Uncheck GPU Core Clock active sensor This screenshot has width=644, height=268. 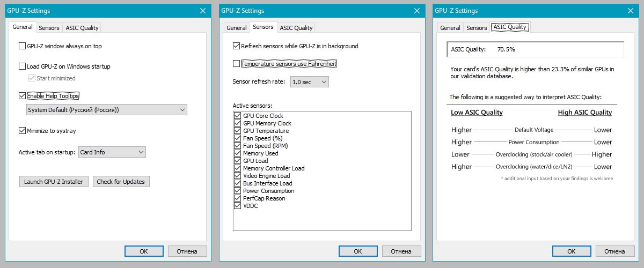pyautogui.click(x=238, y=116)
